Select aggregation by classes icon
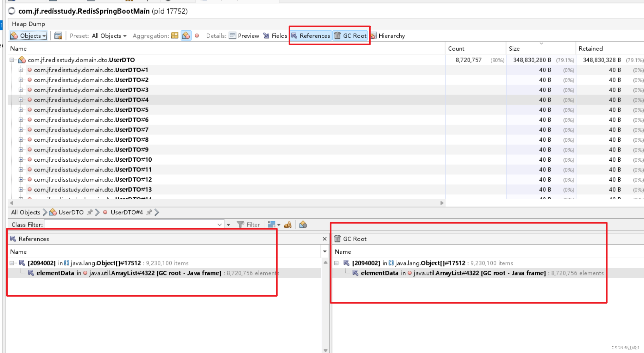 [x=186, y=36]
